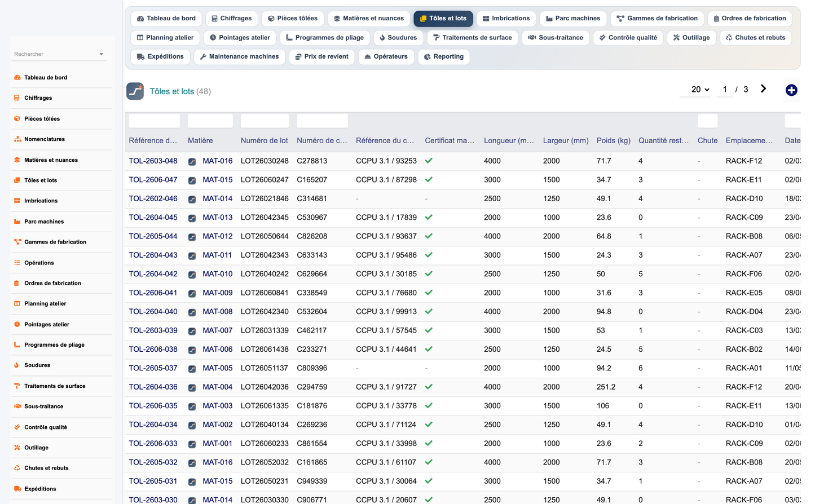Open the page size dropdown showing 20
Image resolution: width=815 pixels, height=504 pixels.
(700, 90)
